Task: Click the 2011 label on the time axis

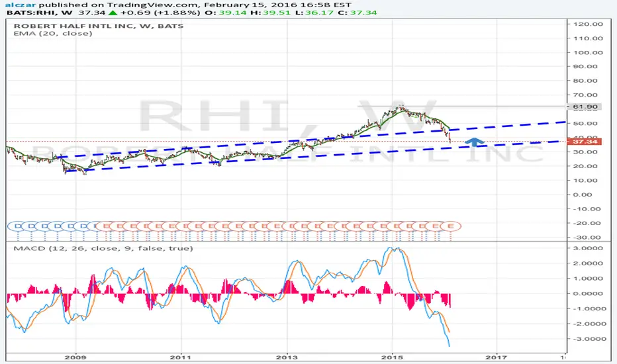Action: (x=180, y=357)
